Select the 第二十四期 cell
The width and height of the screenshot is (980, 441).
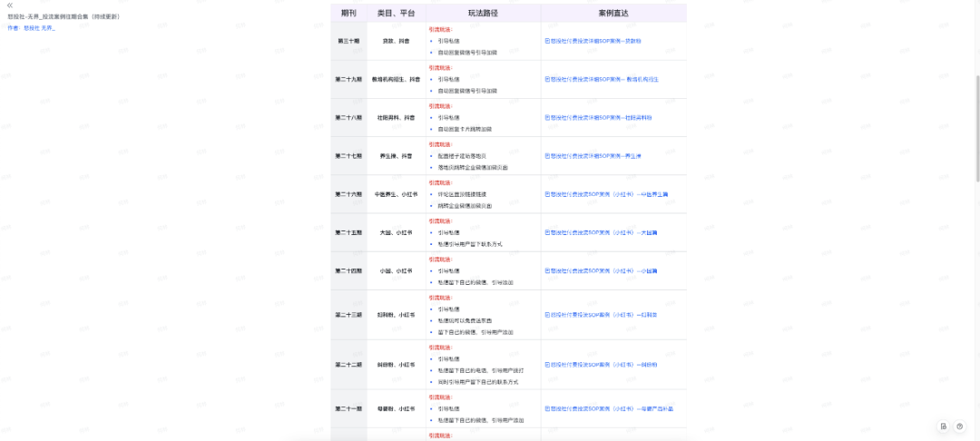pyautogui.click(x=348, y=271)
